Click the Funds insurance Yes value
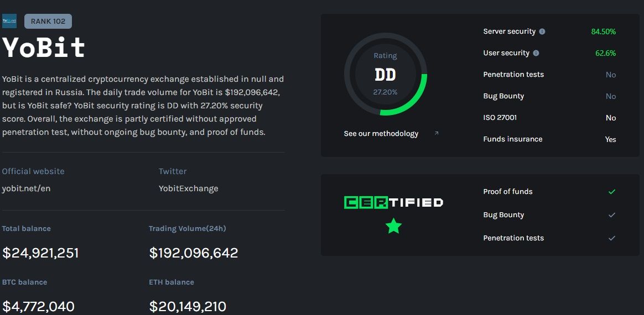The width and height of the screenshot is (644, 315). tap(610, 139)
